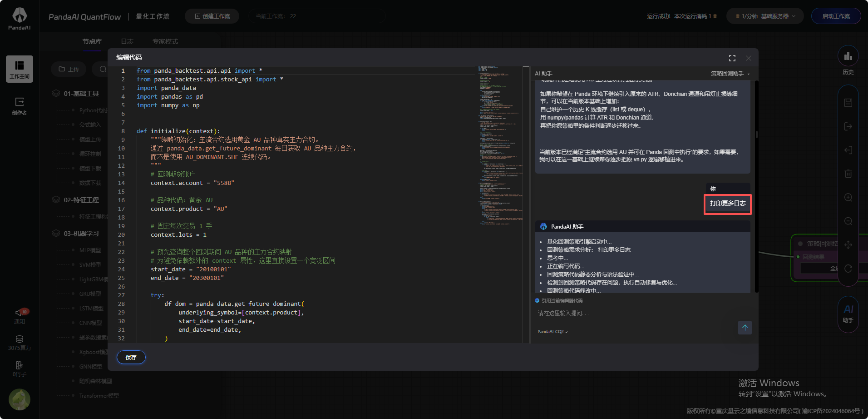Select the MLP模型 node

(x=90, y=250)
